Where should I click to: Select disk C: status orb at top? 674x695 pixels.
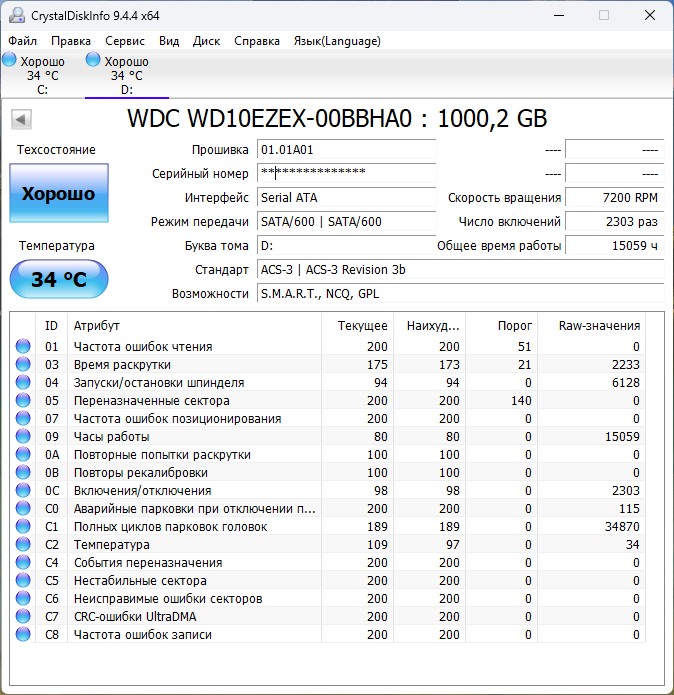9,59
